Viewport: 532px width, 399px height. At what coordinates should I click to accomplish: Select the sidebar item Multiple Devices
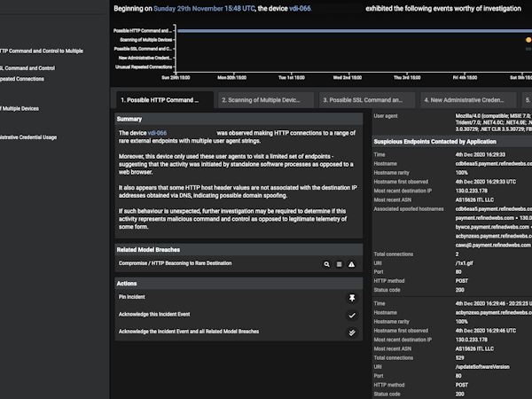[x=20, y=108]
